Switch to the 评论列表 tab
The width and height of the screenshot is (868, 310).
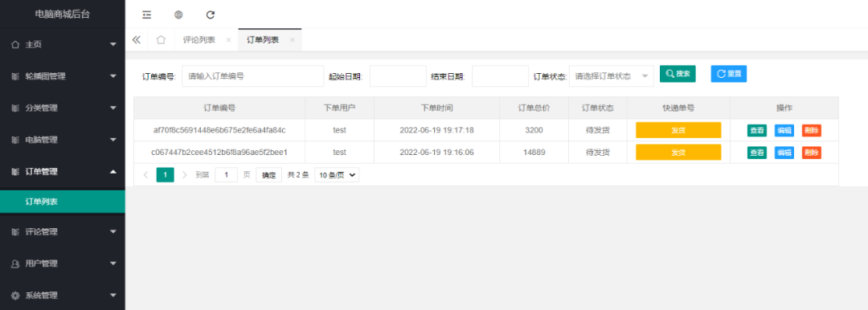199,40
